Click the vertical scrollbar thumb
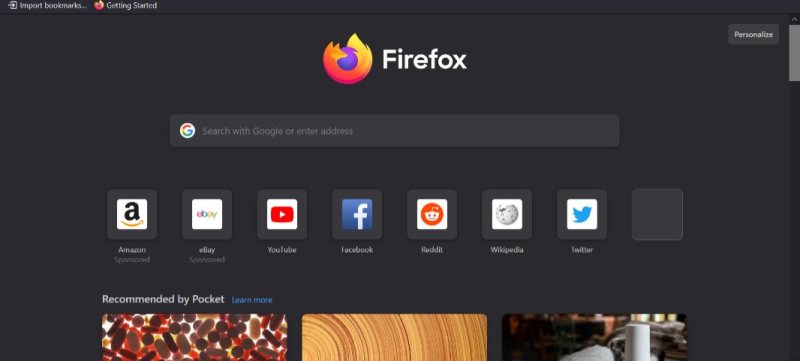The width and height of the screenshot is (800, 361). pos(794,53)
